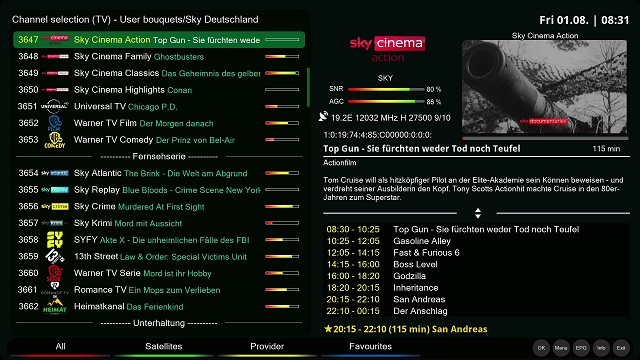Select EPG entry Fast & Furious 6

(x=476, y=253)
